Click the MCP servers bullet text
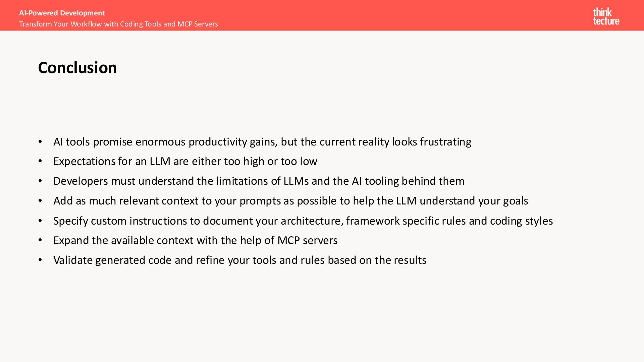This screenshot has width=644, height=362. 196,240
